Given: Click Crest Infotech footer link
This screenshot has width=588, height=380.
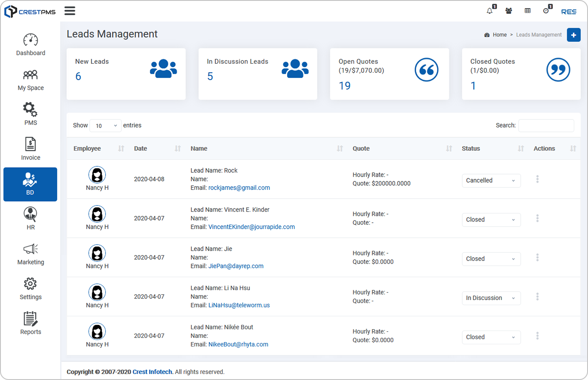Looking at the screenshot, I should pos(153,372).
